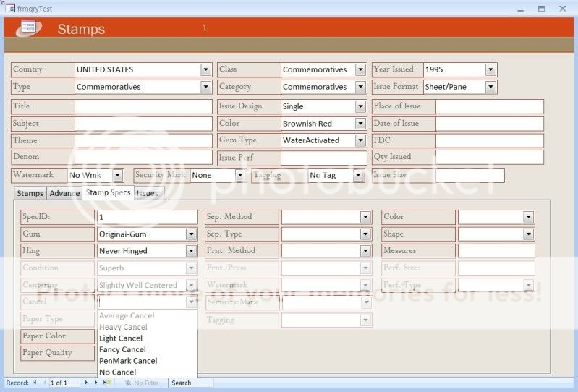Maximize the frmqryTest window
578x392 pixels.
pos(542,9)
